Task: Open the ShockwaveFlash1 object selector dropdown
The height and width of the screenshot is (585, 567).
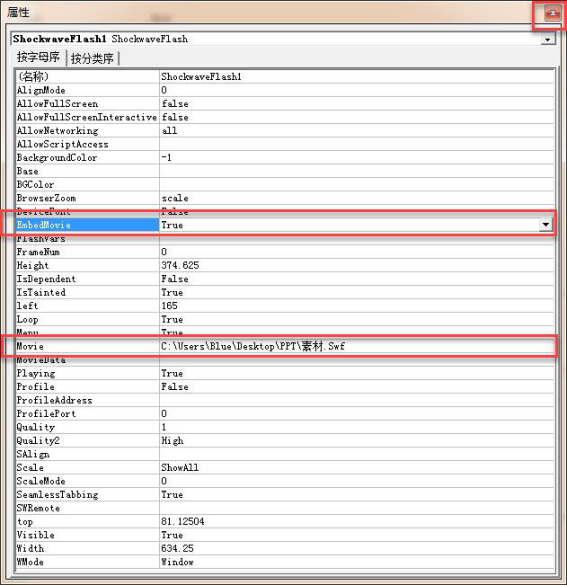Action: pyautogui.click(x=547, y=39)
